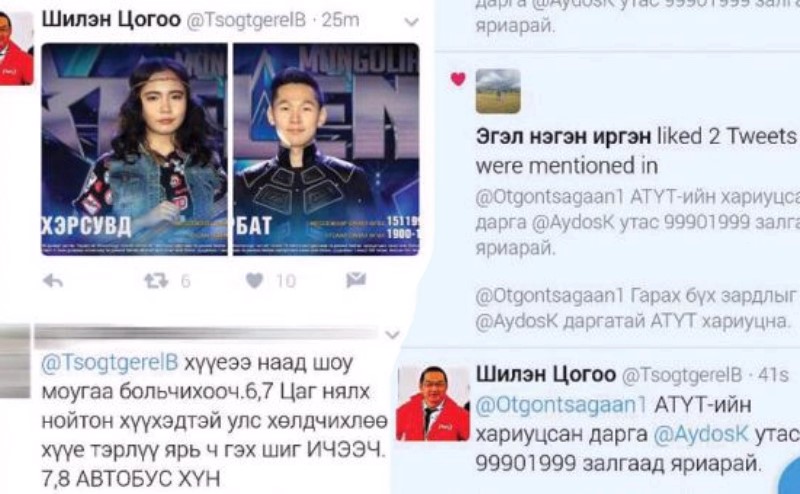Open options chevron on the blurred reply tweet
800x494 pixels.
[392, 335]
